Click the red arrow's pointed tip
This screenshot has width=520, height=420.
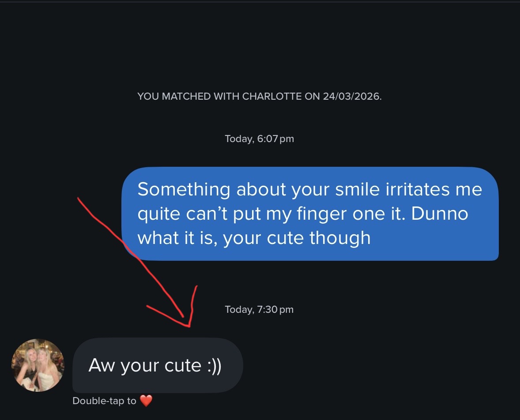[189, 326]
